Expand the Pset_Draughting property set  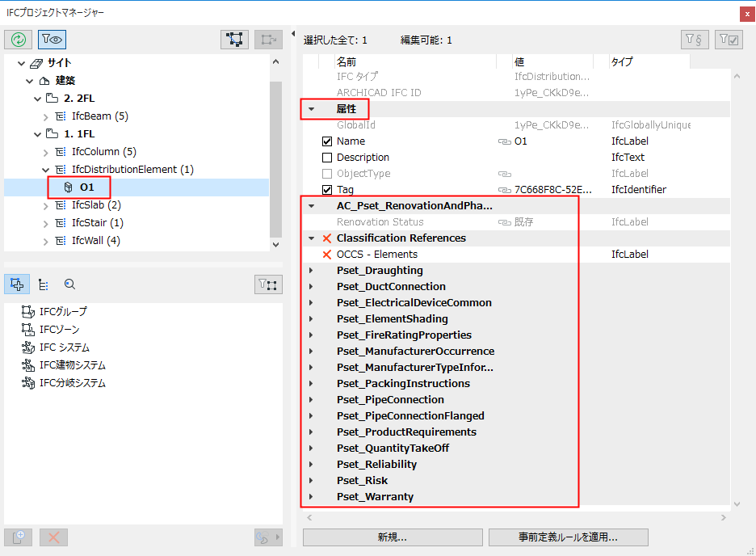pos(311,271)
